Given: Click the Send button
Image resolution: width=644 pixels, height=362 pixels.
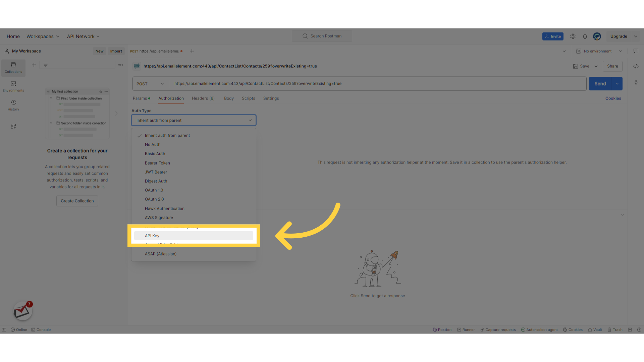Looking at the screenshot, I should (x=600, y=84).
